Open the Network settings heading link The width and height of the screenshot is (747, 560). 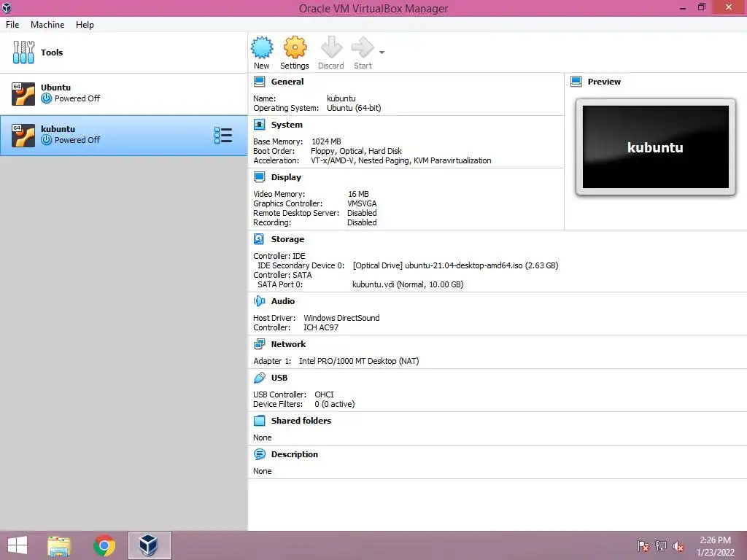(288, 344)
